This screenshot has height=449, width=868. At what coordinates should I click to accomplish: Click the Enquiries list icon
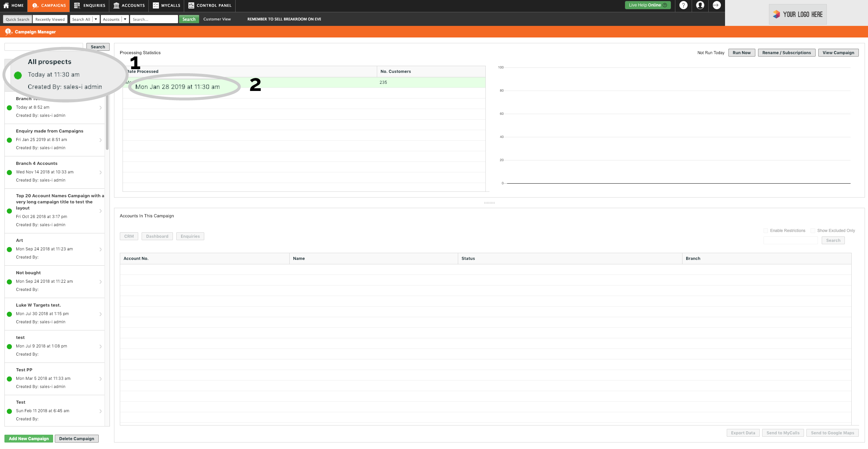click(77, 5)
